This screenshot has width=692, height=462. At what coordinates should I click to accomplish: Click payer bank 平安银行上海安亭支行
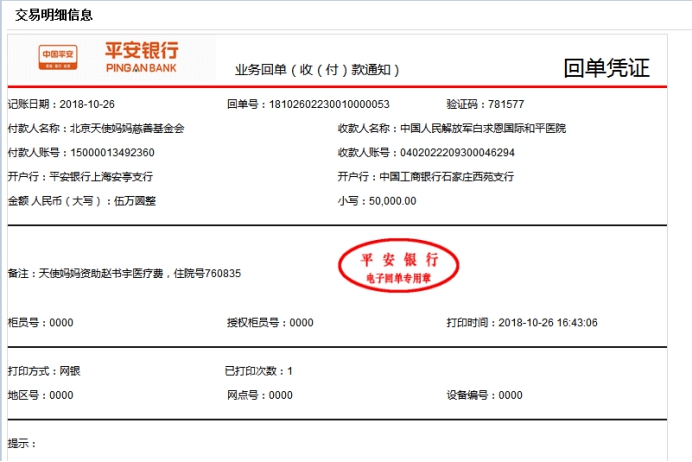(101, 177)
